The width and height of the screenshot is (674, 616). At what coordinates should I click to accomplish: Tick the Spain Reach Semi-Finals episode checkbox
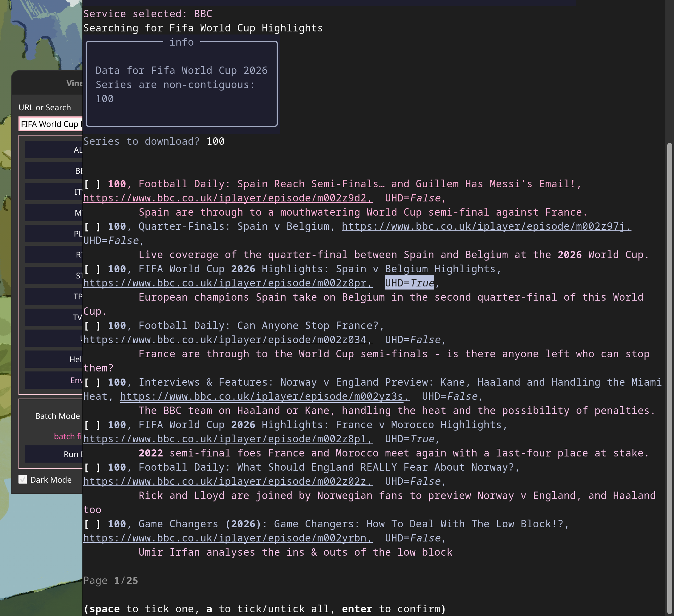coord(92,184)
